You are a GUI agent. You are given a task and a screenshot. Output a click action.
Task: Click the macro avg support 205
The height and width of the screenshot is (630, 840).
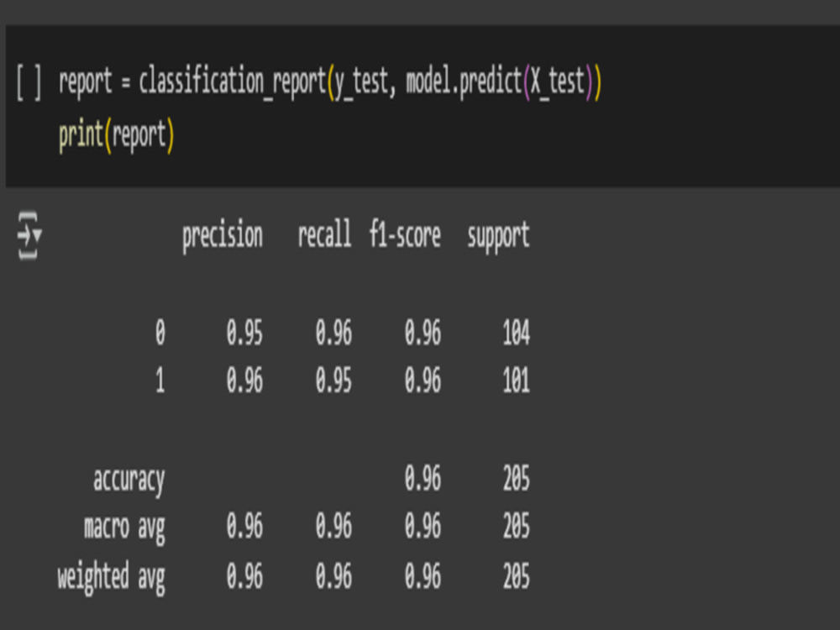click(517, 526)
